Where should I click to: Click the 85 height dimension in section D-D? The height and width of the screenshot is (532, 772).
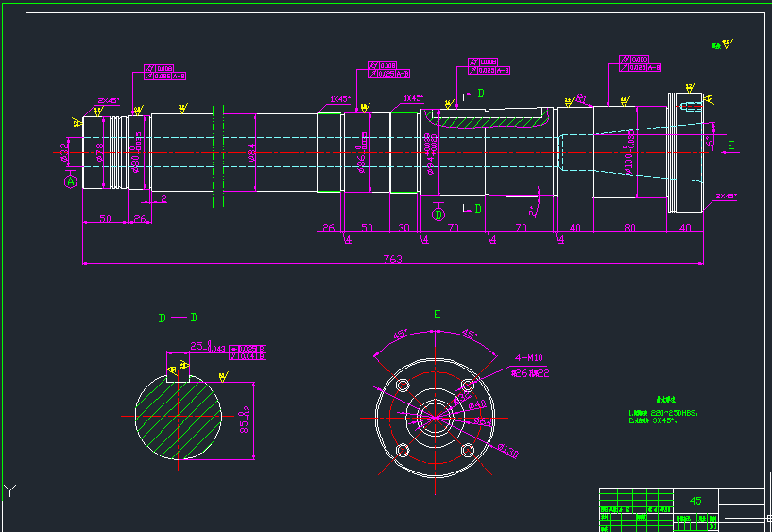coord(244,420)
